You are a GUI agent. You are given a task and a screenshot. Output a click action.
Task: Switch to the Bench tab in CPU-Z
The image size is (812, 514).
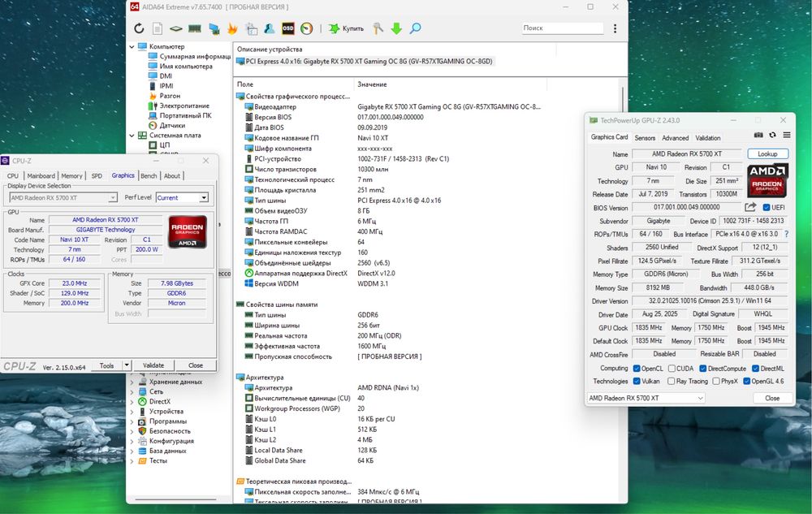[149, 176]
